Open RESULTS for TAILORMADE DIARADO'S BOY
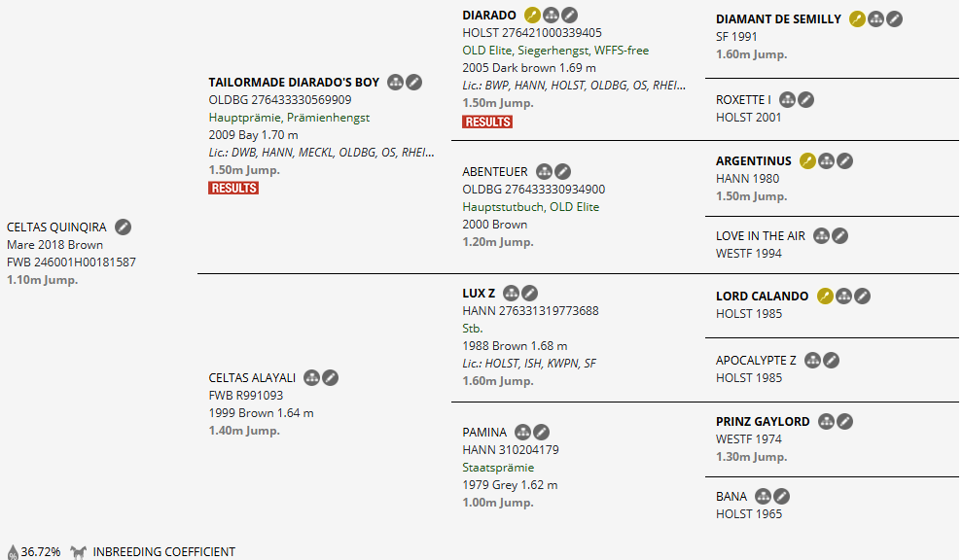 [233, 188]
